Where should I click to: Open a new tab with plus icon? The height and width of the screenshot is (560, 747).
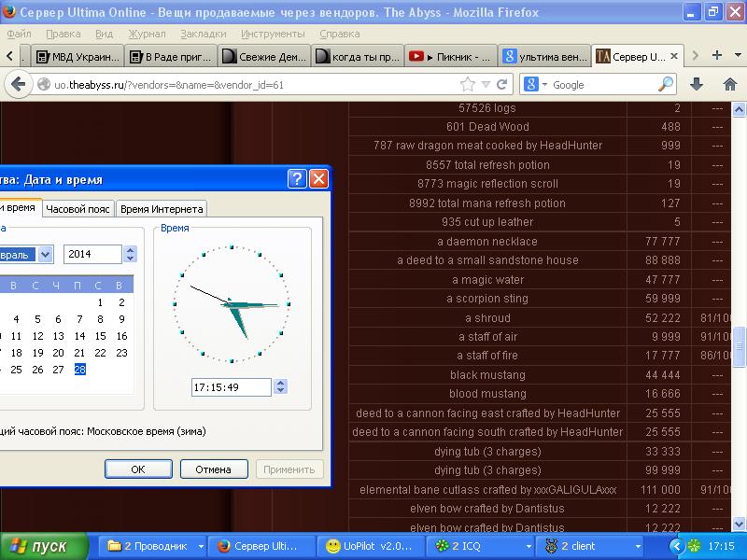(717, 55)
